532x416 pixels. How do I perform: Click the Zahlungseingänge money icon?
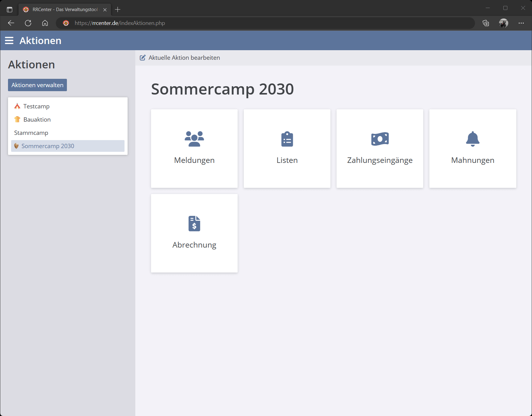(380, 139)
